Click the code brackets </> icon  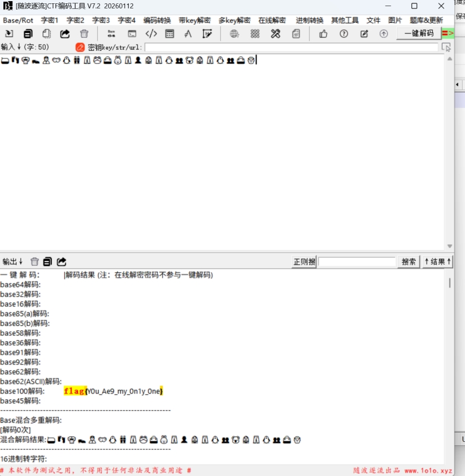click(151, 34)
